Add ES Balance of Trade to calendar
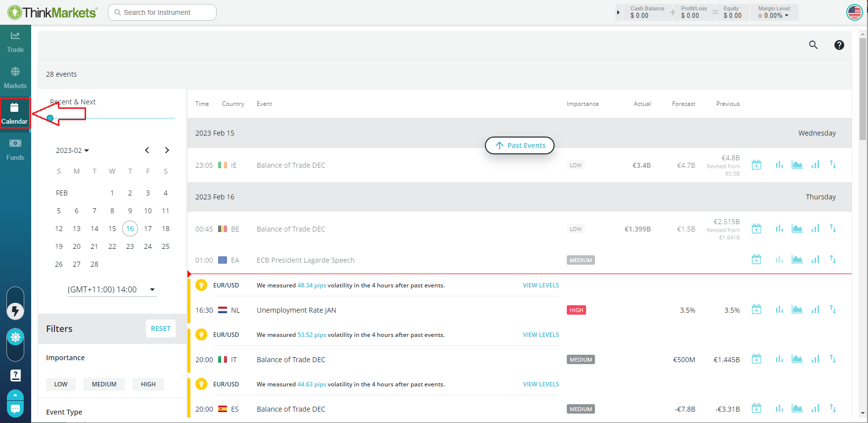The width and height of the screenshot is (868, 423). (x=757, y=409)
